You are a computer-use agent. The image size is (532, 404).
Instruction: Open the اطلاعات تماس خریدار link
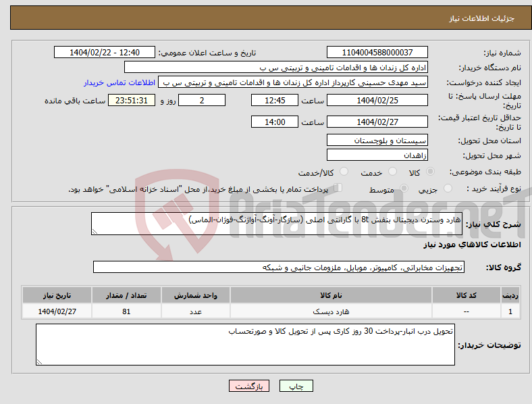coord(119,82)
